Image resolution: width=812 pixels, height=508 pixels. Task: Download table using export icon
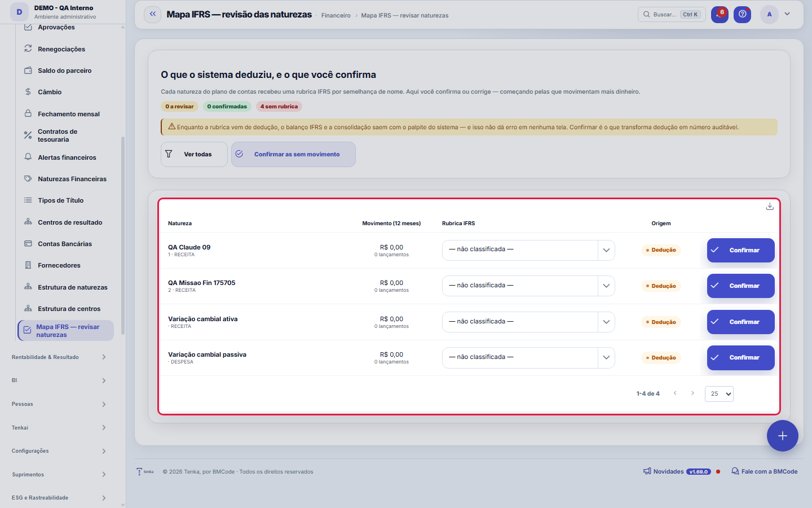[x=770, y=207]
